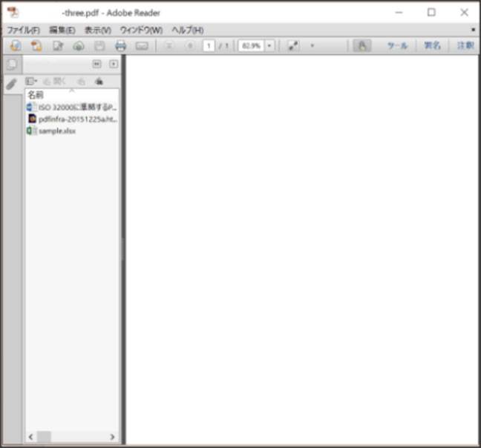The width and height of the screenshot is (481, 448).
Task: Select sample.xlsx attachment
Action: (51, 131)
